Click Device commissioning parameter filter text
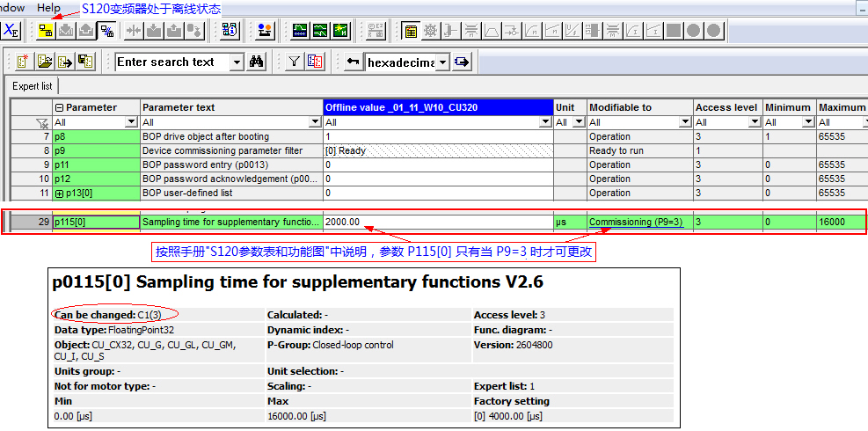The image size is (868, 431). (222, 150)
